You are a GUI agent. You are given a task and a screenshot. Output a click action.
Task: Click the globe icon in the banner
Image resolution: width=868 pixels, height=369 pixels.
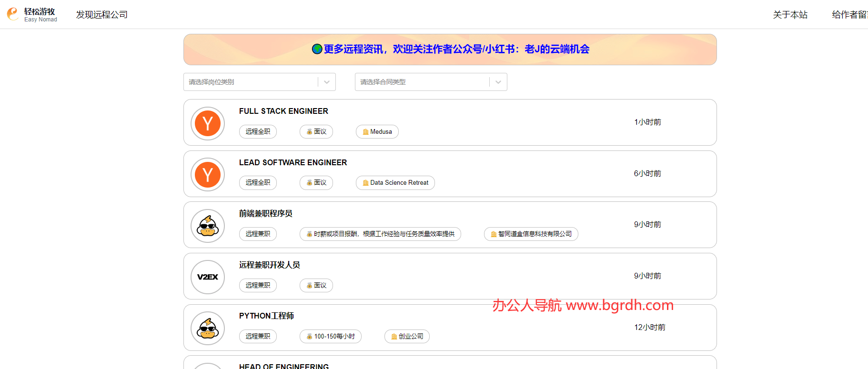(x=317, y=49)
